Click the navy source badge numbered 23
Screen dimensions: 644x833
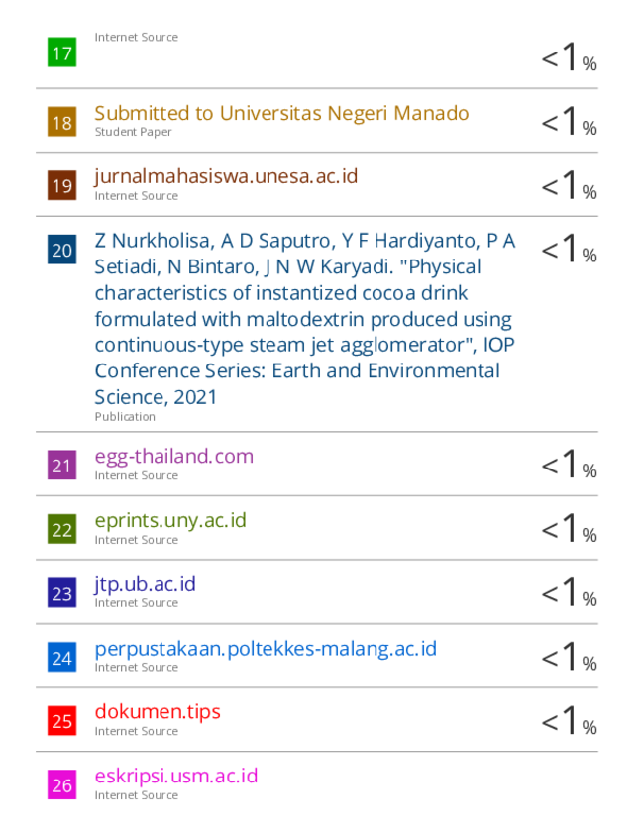tap(61, 593)
